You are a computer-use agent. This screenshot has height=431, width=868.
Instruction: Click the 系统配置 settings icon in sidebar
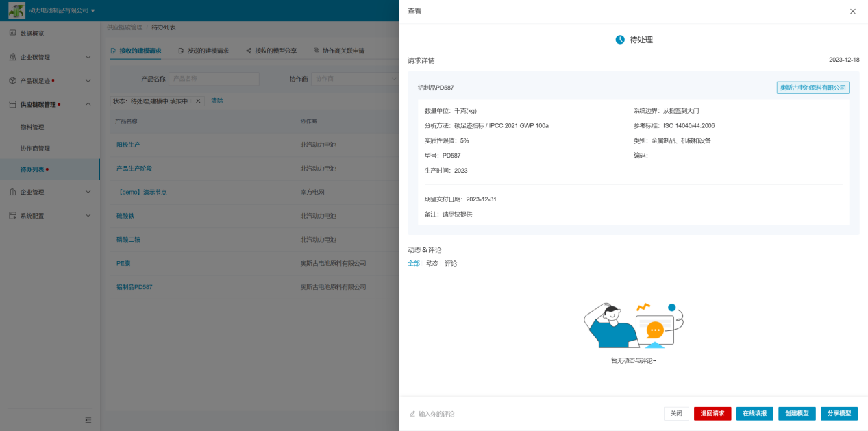pos(12,216)
